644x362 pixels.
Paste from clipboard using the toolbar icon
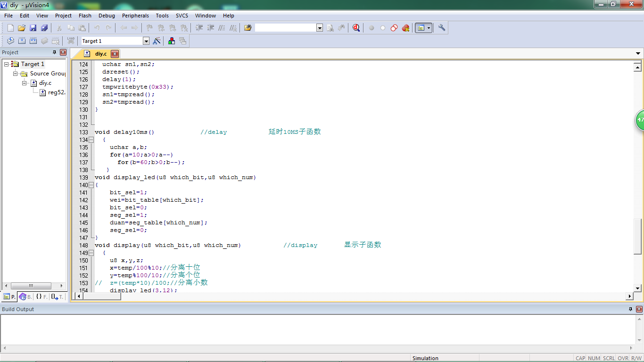[x=82, y=28]
